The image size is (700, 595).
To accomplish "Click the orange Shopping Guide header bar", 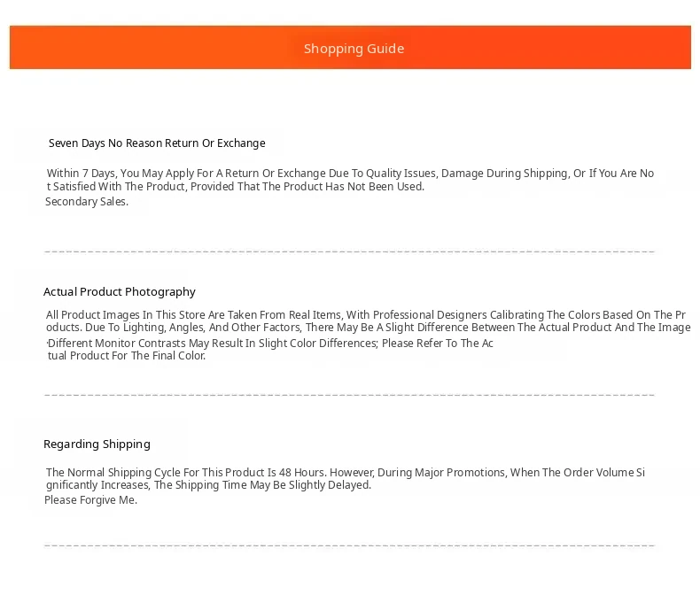I will pyautogui.click(x=351, y=47).
